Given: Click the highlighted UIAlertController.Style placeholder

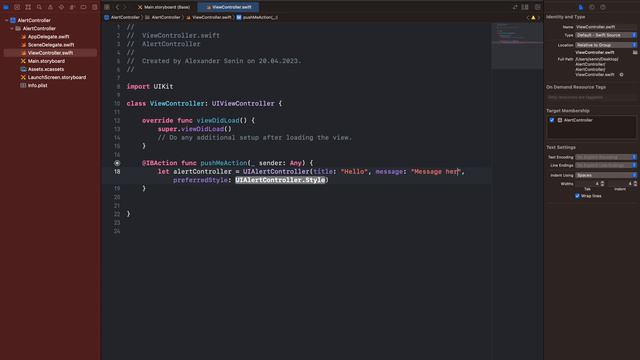Looking at the screenshot, I should 280,180.
